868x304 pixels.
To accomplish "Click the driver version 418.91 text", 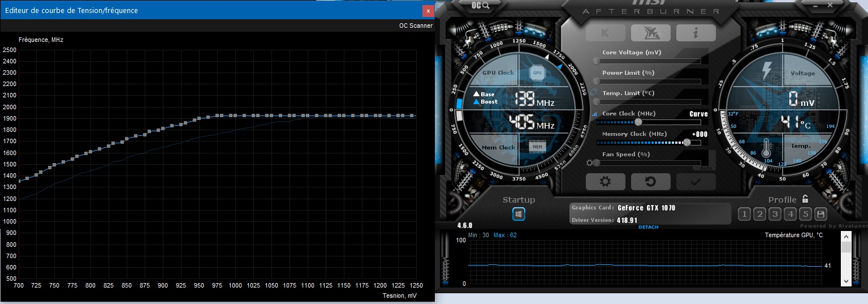I will (x=627, y=220).
